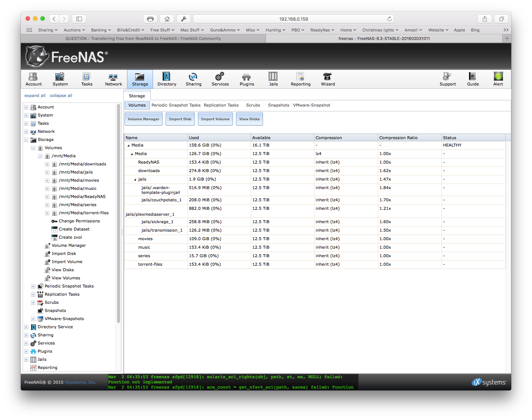Open the Safari favorites grid icon
This screenshot has width=532, height=420.
point(29,30)
